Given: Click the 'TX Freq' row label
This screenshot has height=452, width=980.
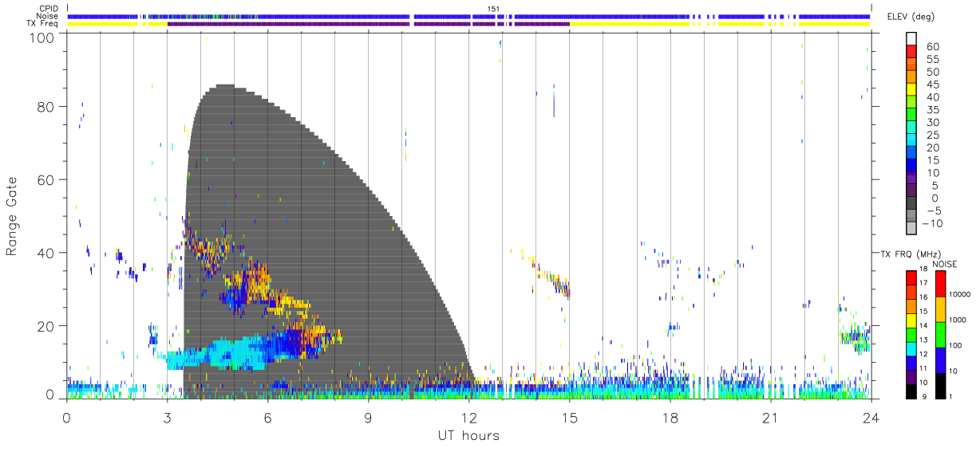Looking at the screenshot, I should click(44, 24).
